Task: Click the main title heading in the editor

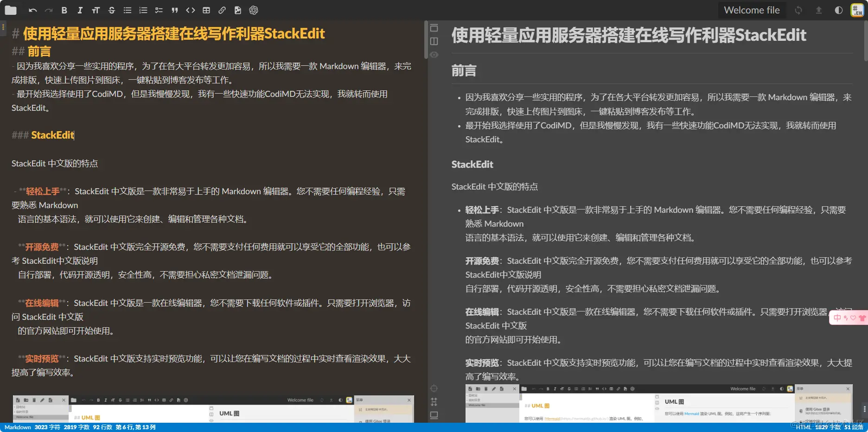Action: coord(168,33)
